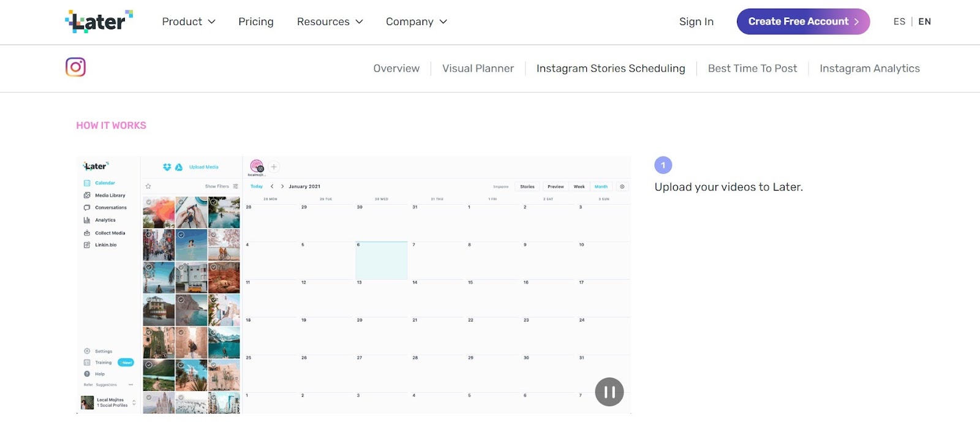Viewport: 980px width, 440px height.
Task: Switch to the Visual Planner tab
Action: [478, 69]
